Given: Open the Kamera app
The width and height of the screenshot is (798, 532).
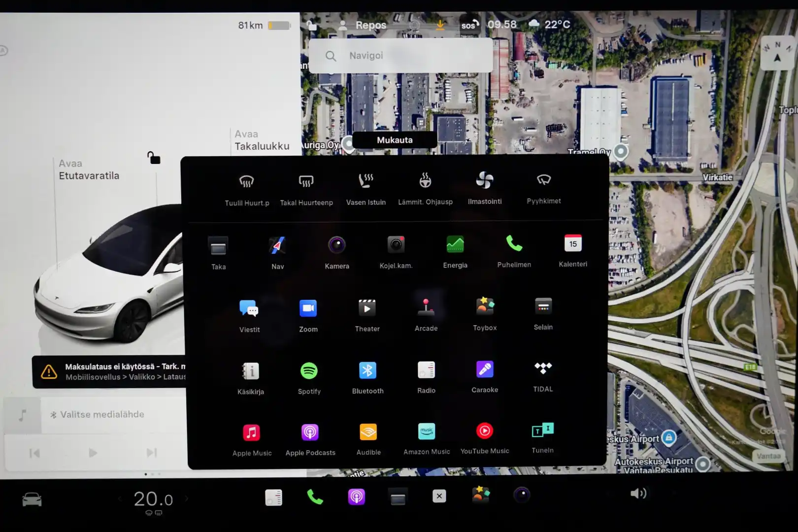Looking at the screenshot, I should click(x=337, y=252).
